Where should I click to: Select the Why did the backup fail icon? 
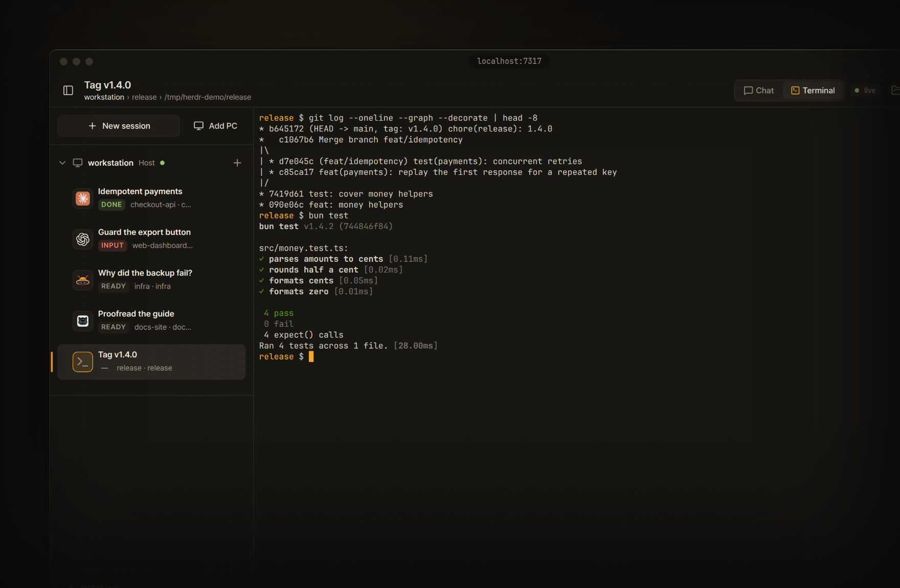coord(83,280)
